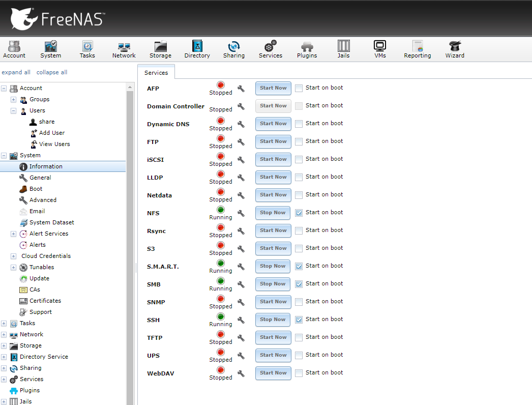Open the Sharing toolbar icon
Viewport: 532px width, 405px height.
click(x=234, y=49)
